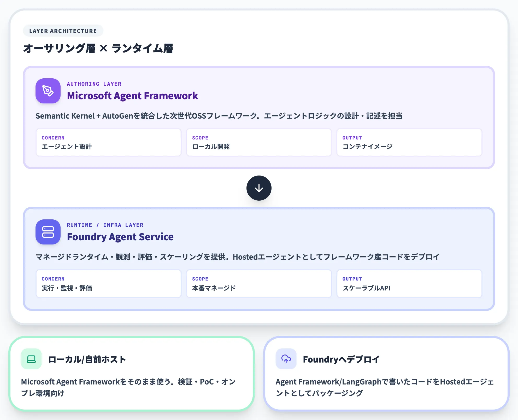Click the ローカル/自前ホスト heading
The image size is (518, 420).
(87, 359)
